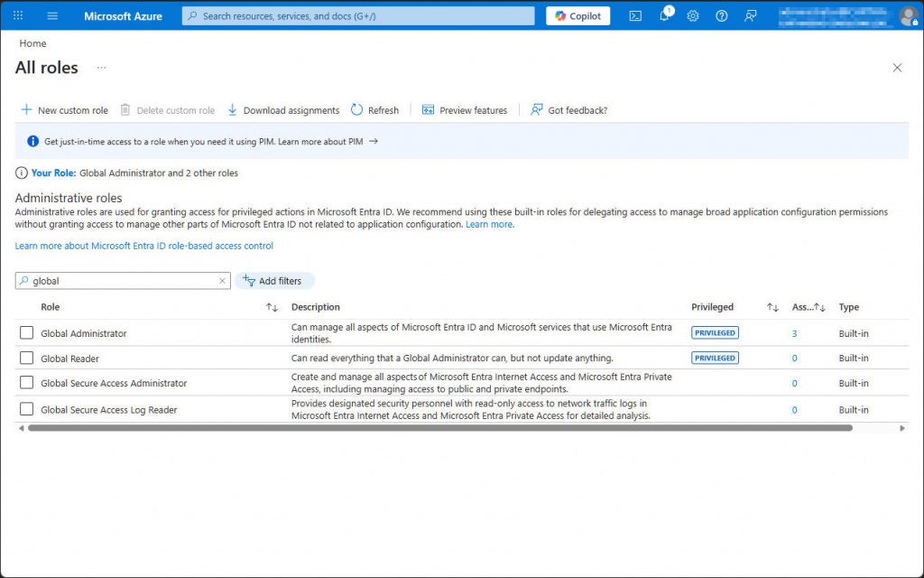Clear the global search text with the X
This screenshot has width=924, height=578.
222,281
